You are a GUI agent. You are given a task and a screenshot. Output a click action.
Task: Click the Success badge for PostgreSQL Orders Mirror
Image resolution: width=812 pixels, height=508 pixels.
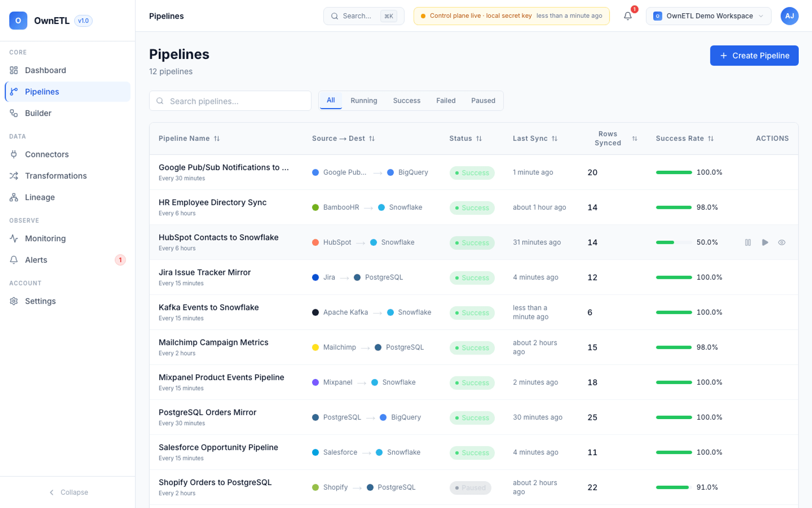[471, 418]
